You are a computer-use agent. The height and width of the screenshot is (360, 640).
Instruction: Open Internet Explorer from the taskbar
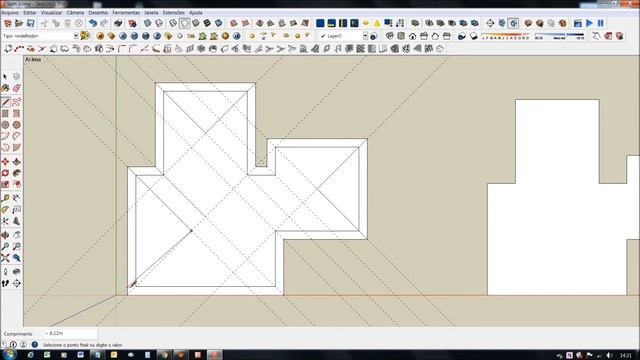click(31, 355)
